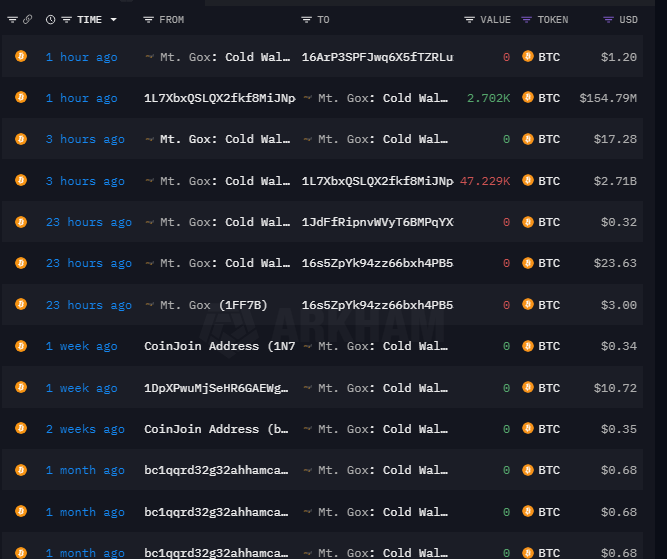Image resolution: width=669 pixels, height=560 pixels.
Task: Click BTC token icon in $2.71B row
Action: (x=528, y=180)
